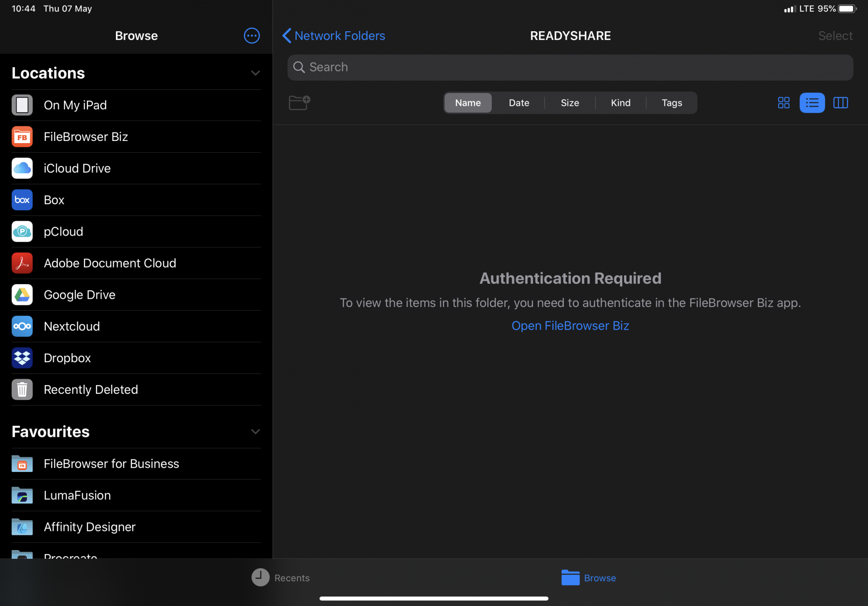Open FileBrowser Biz link
The image size is (868, 606).
[570, 326]
